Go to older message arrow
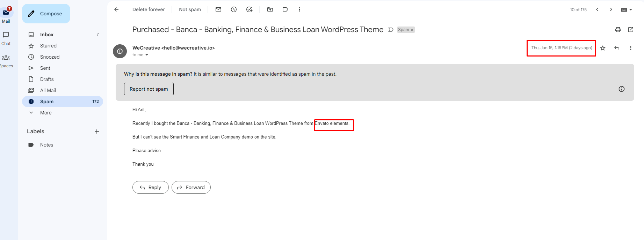 611,9
